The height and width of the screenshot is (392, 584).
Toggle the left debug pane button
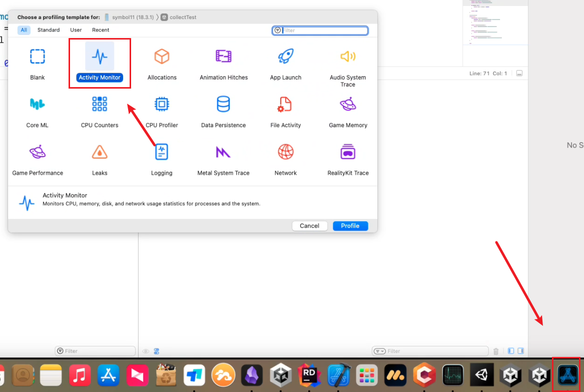511,351
